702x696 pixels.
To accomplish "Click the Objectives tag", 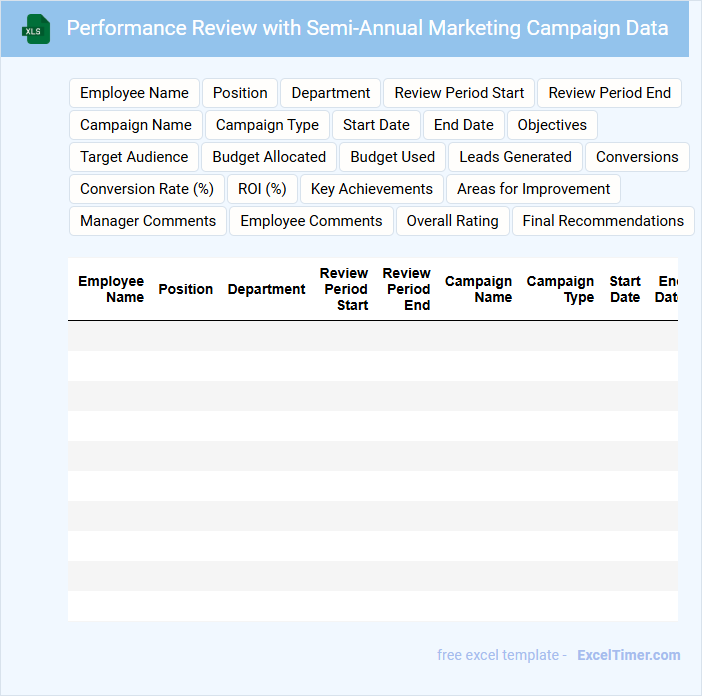I will pos(552,125).
